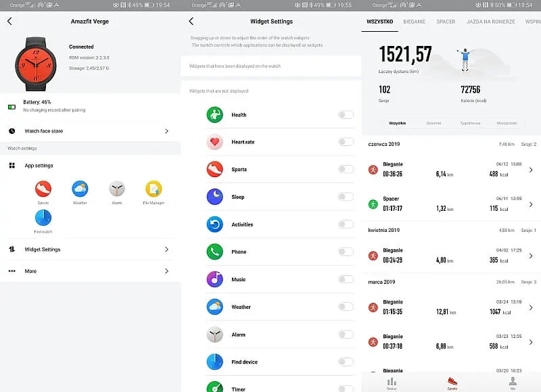Tap the Music widget icon
The image size is (541, 392).
[x=214, y=279]
